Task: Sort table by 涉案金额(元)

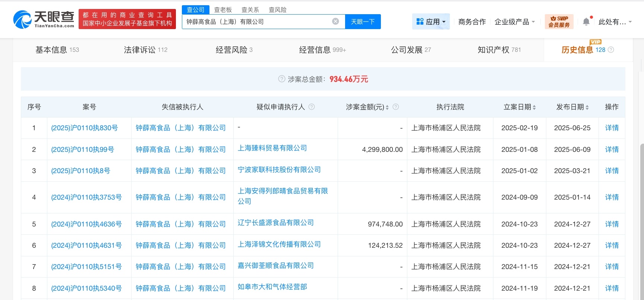Action: tap(387, 107)
